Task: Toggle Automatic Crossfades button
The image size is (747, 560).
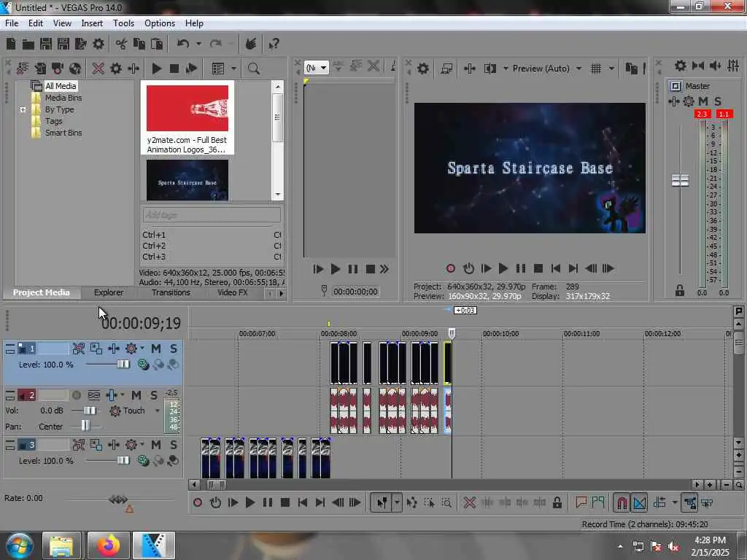Action: (639, 502)
